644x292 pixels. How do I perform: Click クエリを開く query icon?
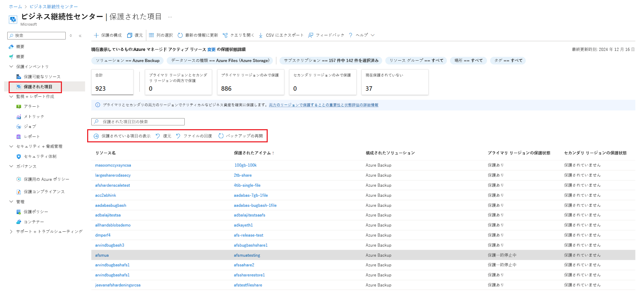225,35
